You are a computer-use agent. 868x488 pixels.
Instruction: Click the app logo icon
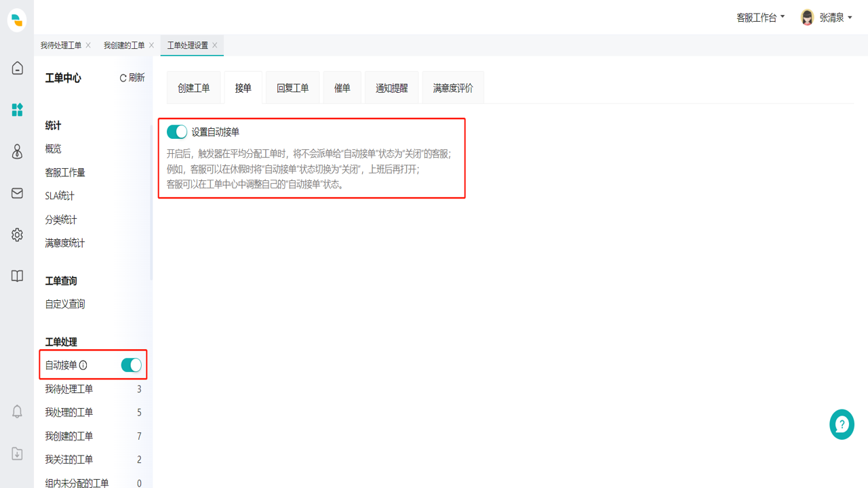pos(17,20)
